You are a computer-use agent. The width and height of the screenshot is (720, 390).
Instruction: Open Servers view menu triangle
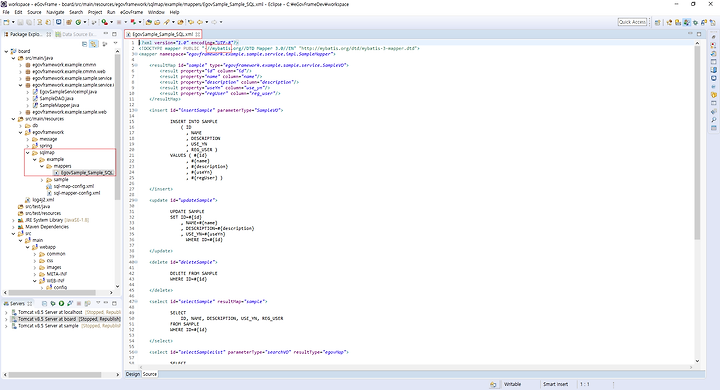point(98,303)
